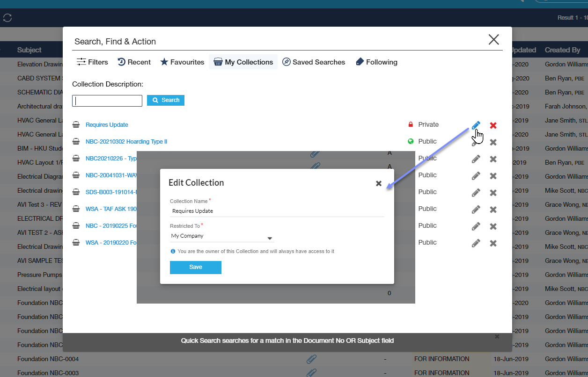Click the refresh icon in top bar
Screen dimensions: 588x377
[x=7, y=18]
